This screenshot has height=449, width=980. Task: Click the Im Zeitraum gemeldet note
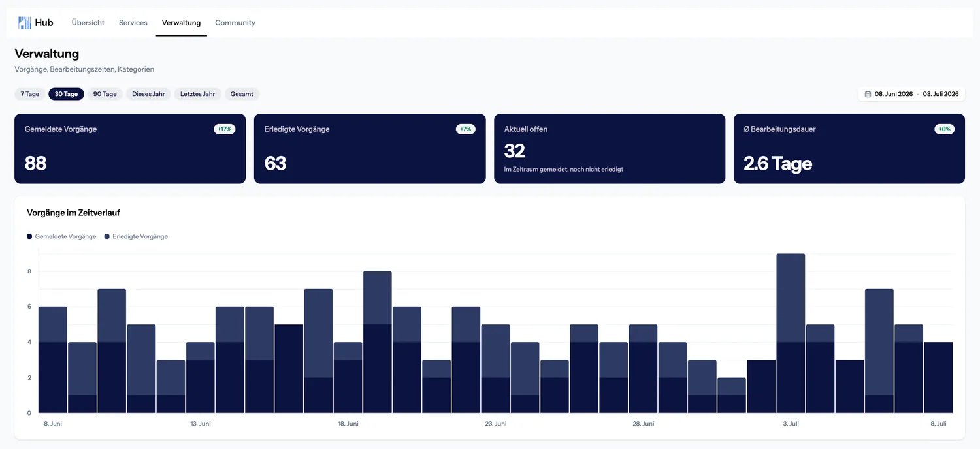564,169
